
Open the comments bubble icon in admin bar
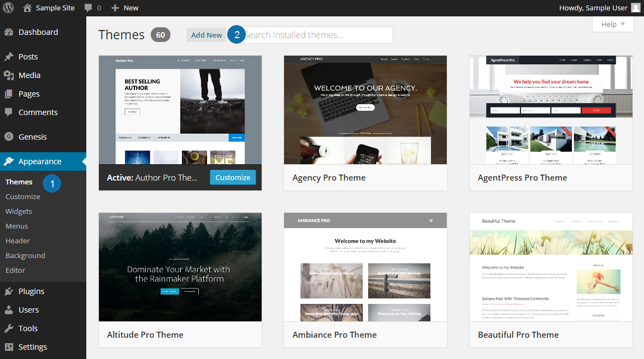tap(88, 8)
